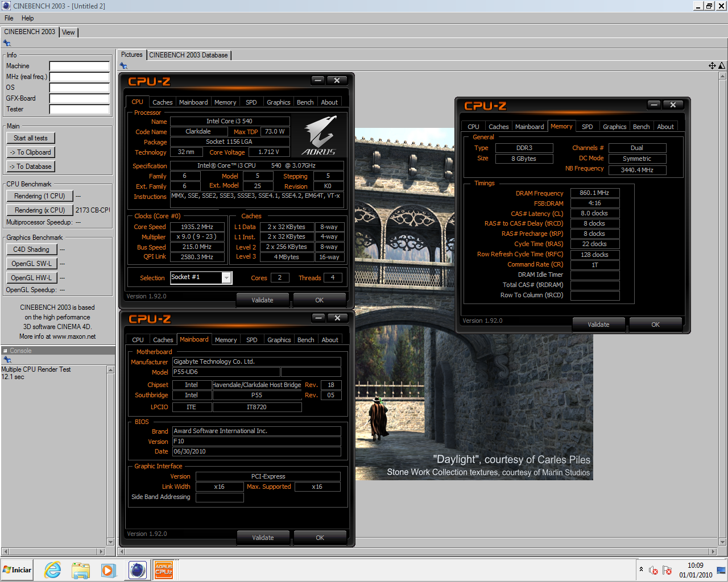Screen dimensions: 728x582
Task: Open Internet Explorer from the taskbar
Action: pos(52,570)
